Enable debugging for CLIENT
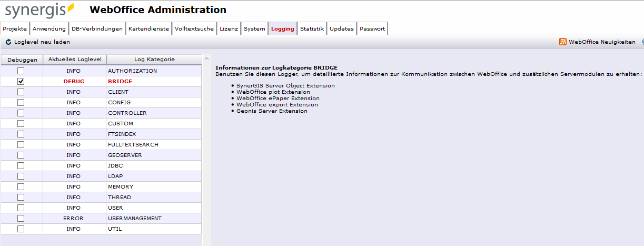 click(x=21, y=92)
